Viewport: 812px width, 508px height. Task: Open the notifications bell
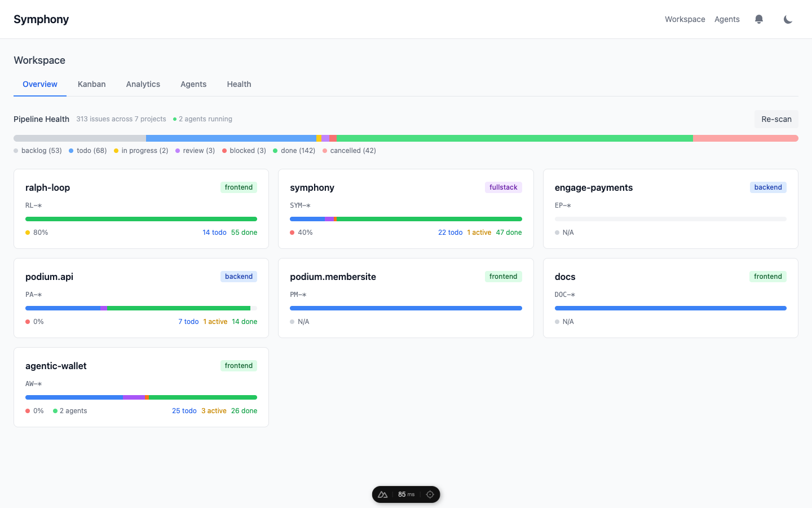click(x=759, y=19)
